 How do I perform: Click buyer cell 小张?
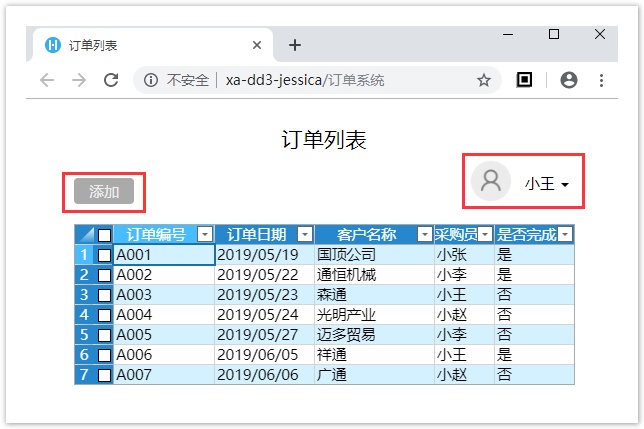tap(464, 255)
